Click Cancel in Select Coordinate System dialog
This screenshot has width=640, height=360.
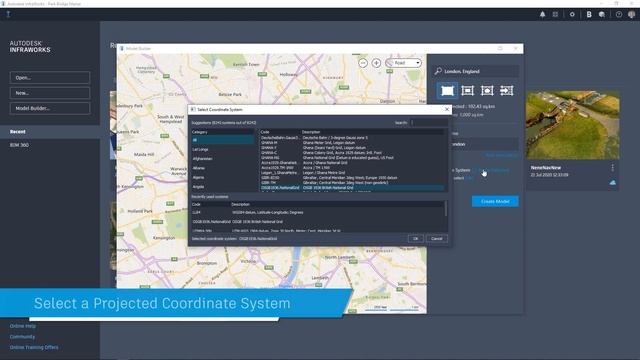click(x=437, y=238)
